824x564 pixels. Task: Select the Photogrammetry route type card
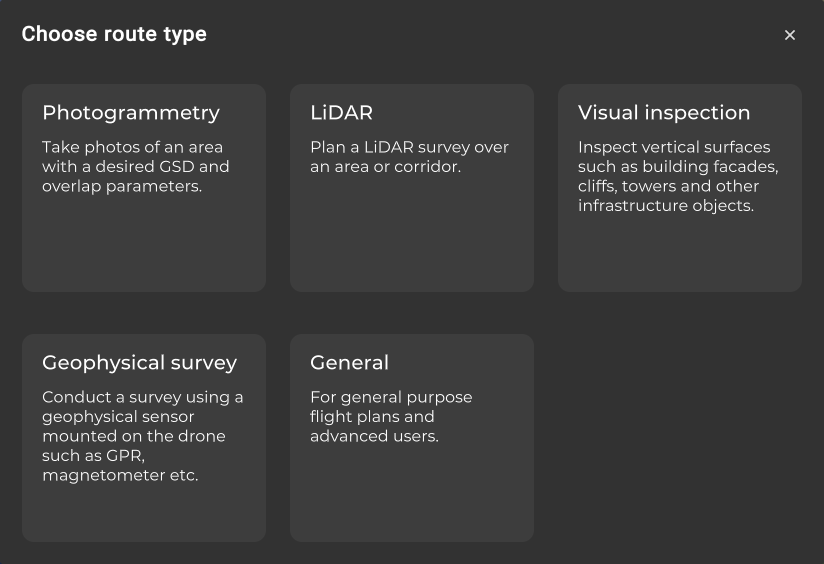[144, 188]
